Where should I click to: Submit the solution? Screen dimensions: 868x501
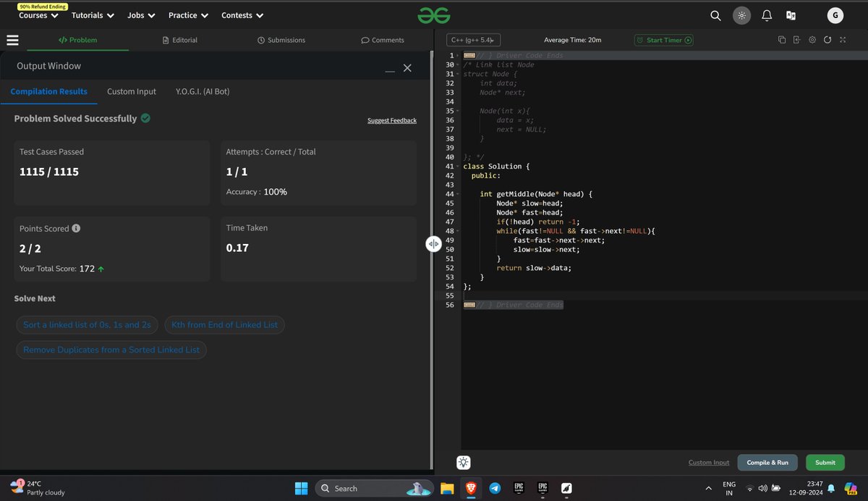825,463
